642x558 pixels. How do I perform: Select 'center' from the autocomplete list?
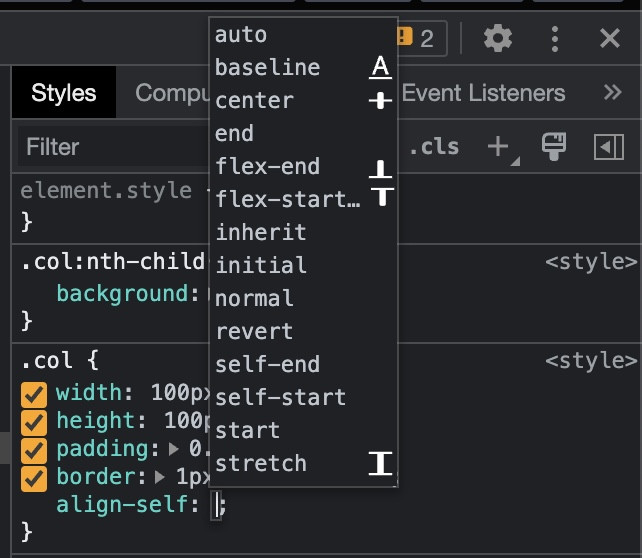[255, 100]
